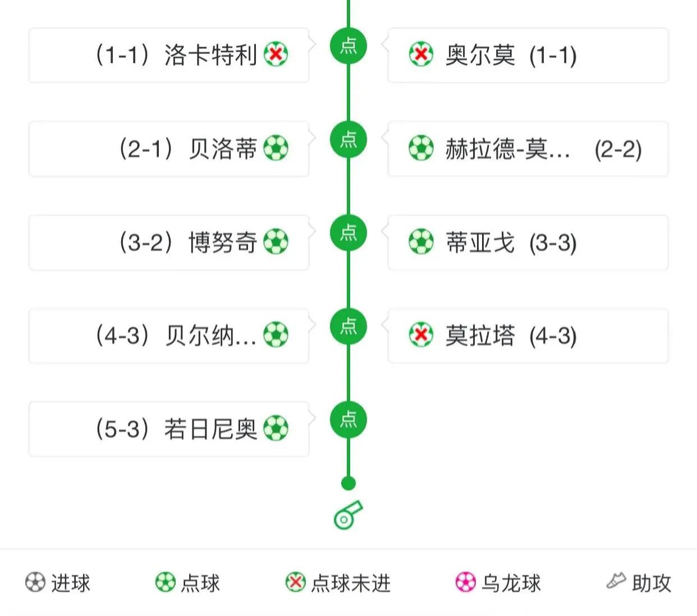697x616 pixels.
Task: Click the green penalty icon next to 贝洛蒂
Action: coord(277,148)
